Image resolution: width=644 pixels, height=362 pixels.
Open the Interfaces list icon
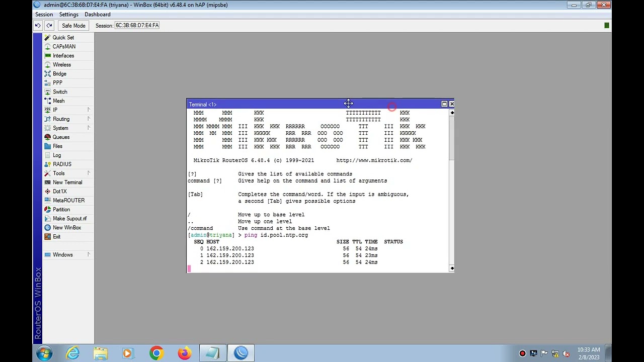47,56
